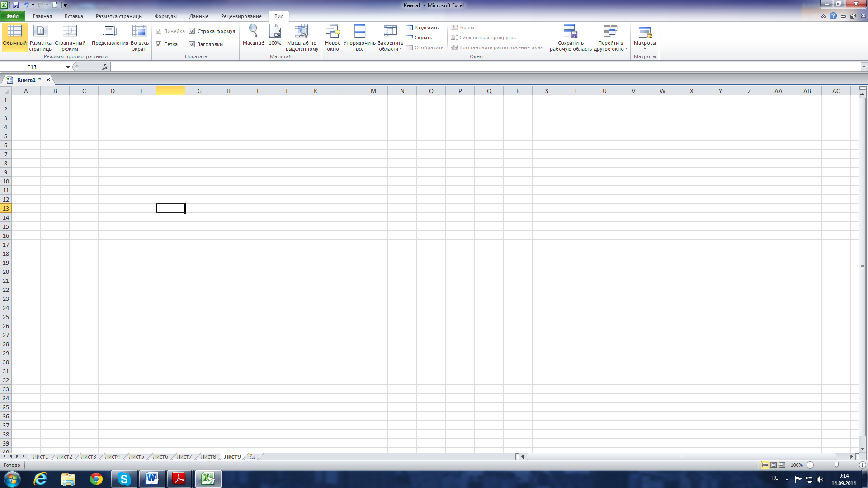The image size is (868, 488).
Task: Switch to the Главная ribbon tab
Action: 42,16
